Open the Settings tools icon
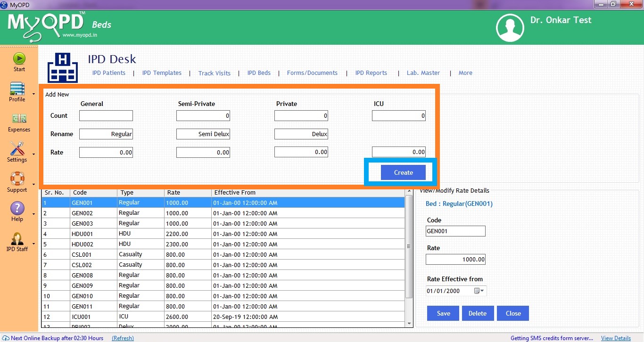Viewport: 644px width, 342px height. (17, 149)
